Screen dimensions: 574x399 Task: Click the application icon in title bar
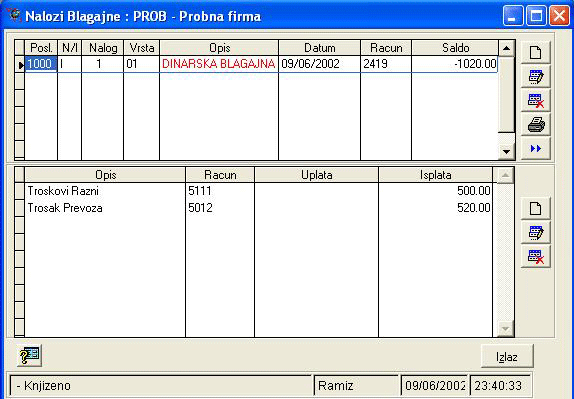(x=14, y=15)
